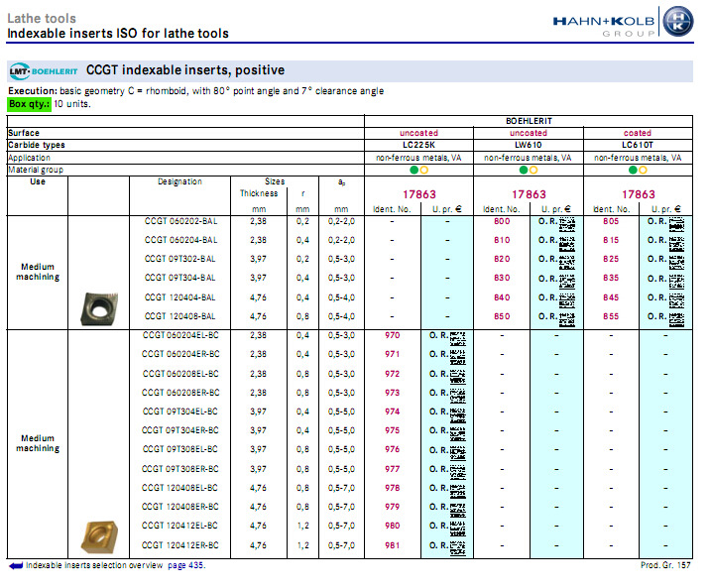This screenshot has width=710, height=588.
Task: Click the 'LC610T' carbide type header
Action: coord(638,145)
